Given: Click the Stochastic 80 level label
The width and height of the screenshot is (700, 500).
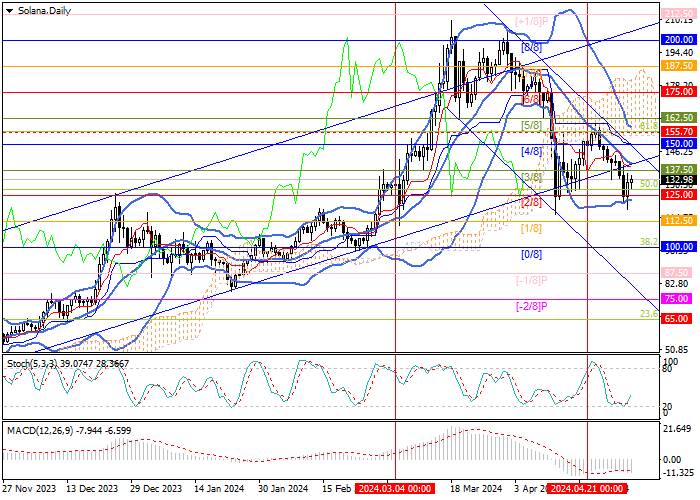Looking at the screenshot, I should [667, 369].
